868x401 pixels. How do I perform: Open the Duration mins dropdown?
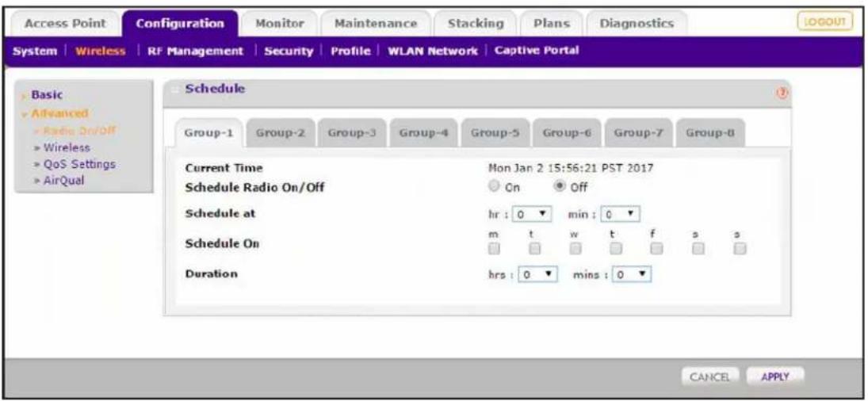tap(632, 274)
